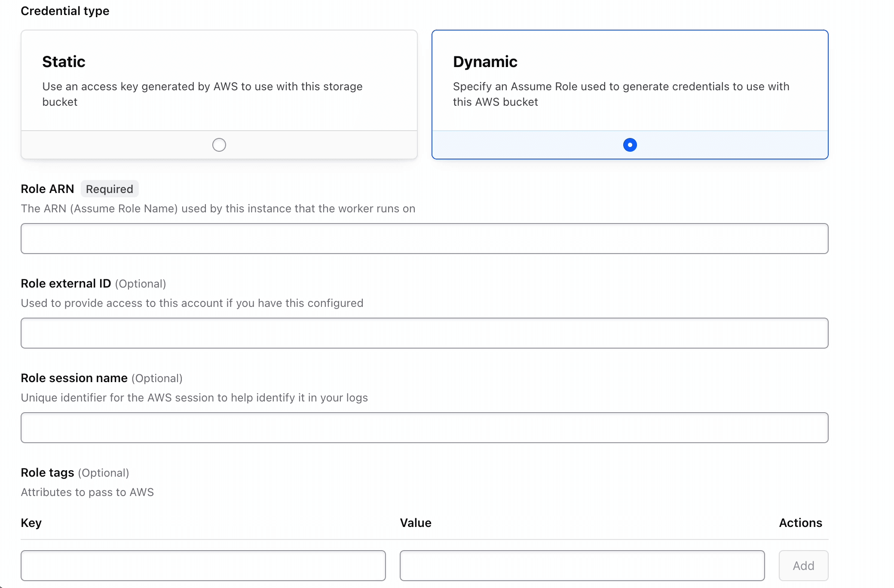Click the Key column header
The width and height of the screenshot is (894, 588).
pos(31,523)
